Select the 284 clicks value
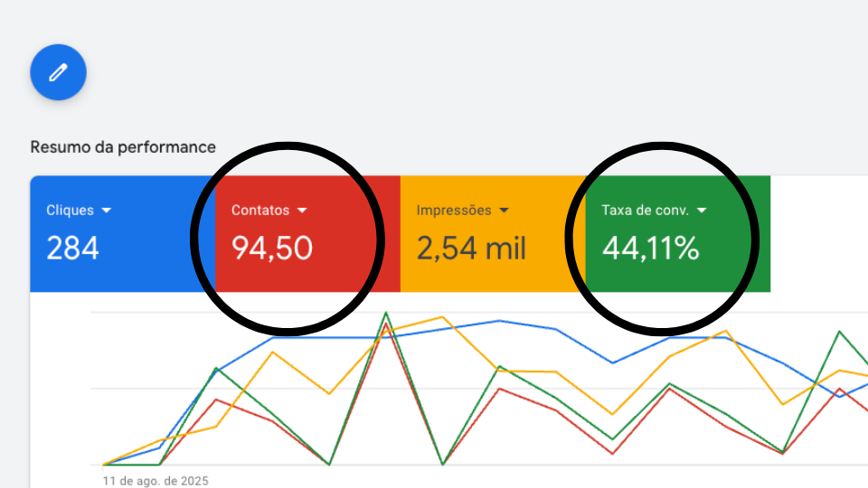Screen dimensions: 868x488 pos(72,248)
